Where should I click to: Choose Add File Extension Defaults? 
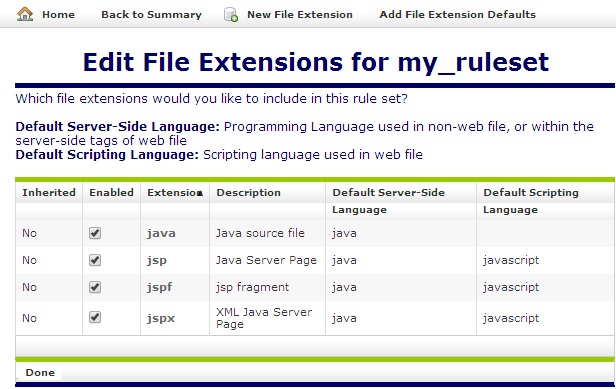click(457, 15)
